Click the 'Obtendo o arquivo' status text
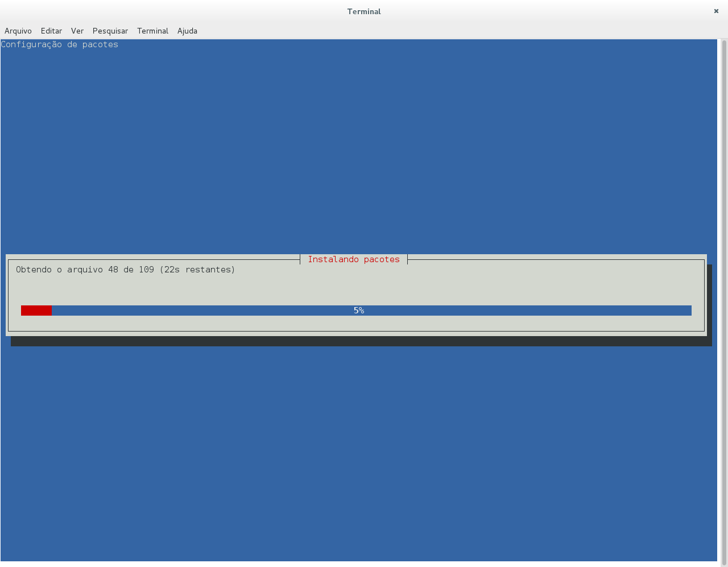This screenshot has width=728, height=567. tap(56, 270)
